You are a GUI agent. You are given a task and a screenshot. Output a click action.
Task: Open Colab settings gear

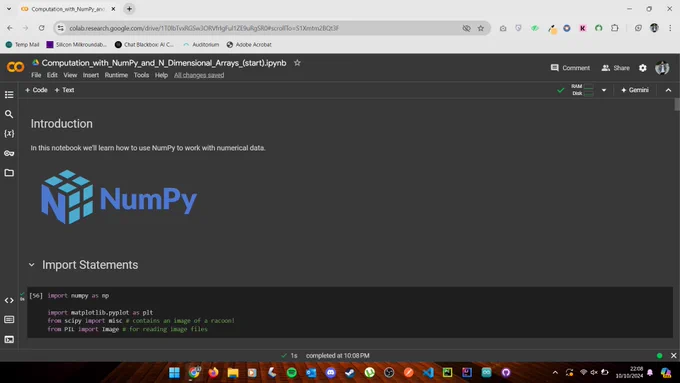pos(643,68)
